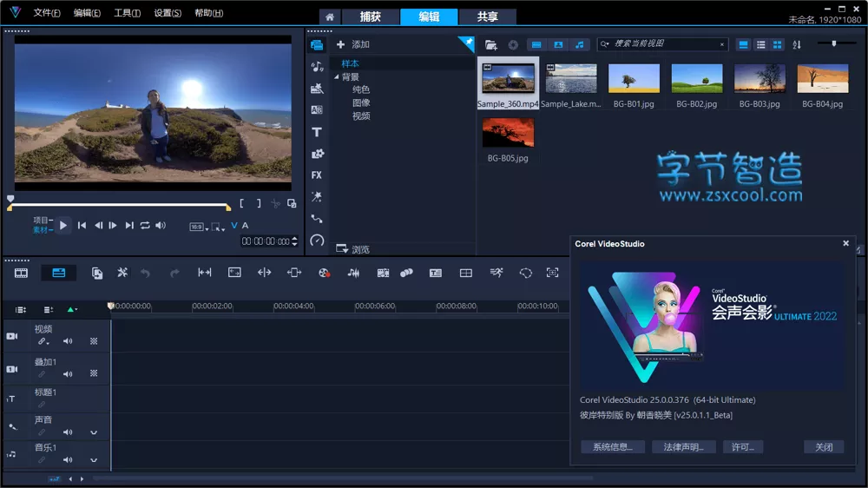This screenshot has height=488, width=868.
Task: Open the Motion tracking runner icon
Action: point(496,272)
